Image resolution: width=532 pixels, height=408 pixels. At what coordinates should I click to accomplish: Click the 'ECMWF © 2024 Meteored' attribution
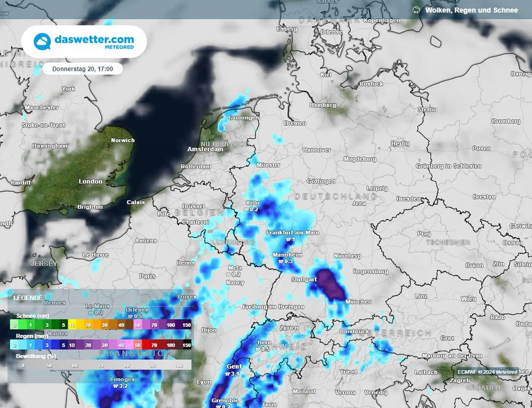(487, 371)
